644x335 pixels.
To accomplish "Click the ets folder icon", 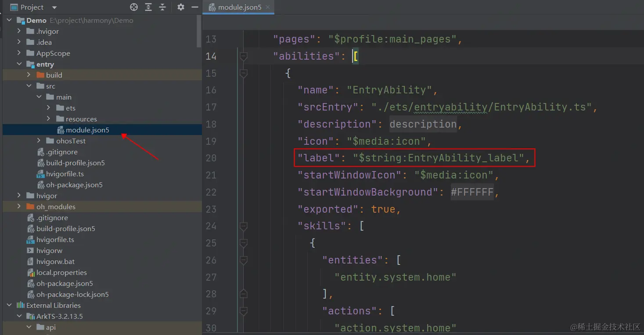I will click(60, 108).
